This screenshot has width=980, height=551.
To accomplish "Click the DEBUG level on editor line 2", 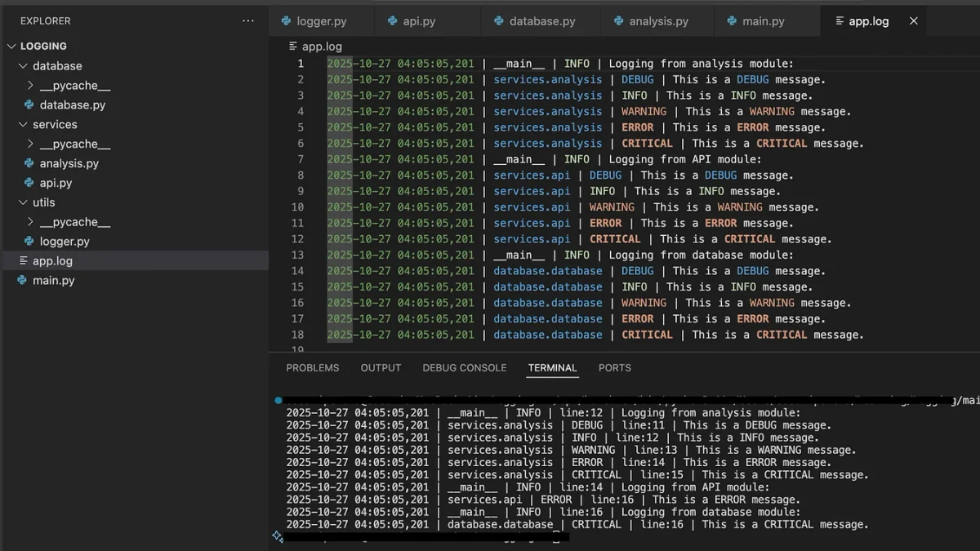I will 638,80.
